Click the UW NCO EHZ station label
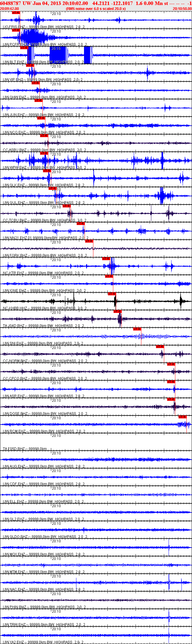The image size is (192, 644). (14, 132)
